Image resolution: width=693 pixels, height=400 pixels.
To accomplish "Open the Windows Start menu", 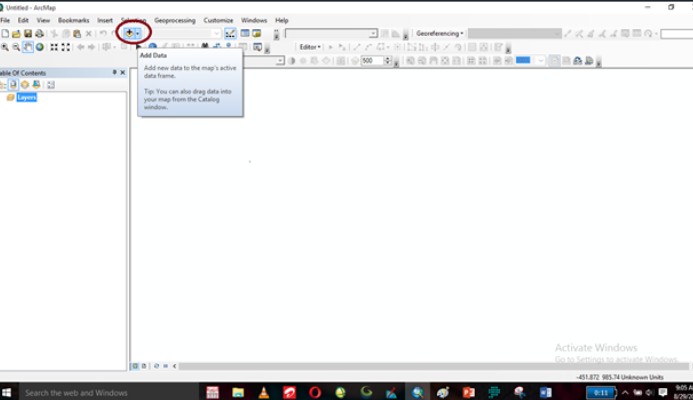I will point(6,392).
